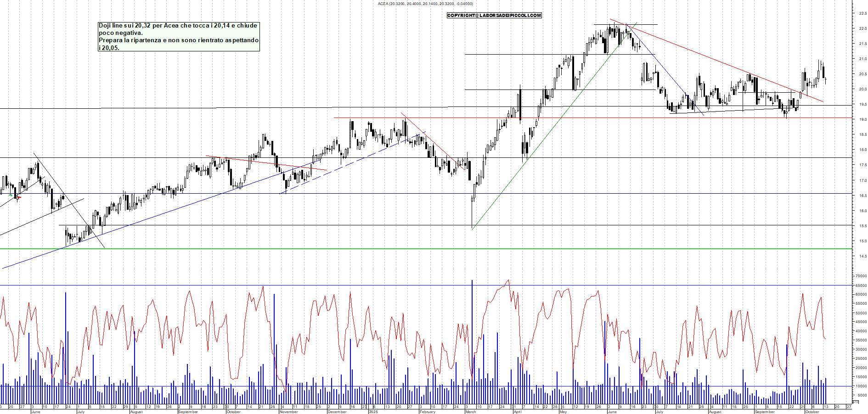The height and width of the screenshot is (414, 868).
Task: Click the copyright laborsadeipiccoli.com label
Action: click(x=494, y=16)
